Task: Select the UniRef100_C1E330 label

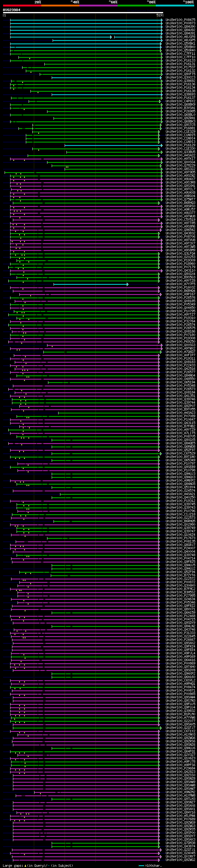Action: pyautogui.click(x=180, y=149)
